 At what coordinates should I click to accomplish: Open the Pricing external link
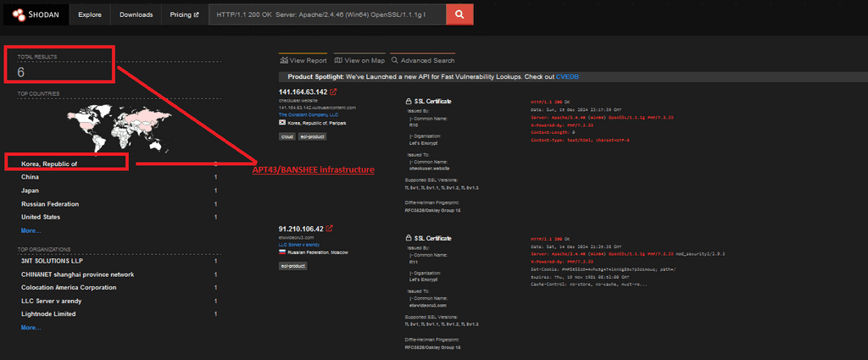[184, 15]
